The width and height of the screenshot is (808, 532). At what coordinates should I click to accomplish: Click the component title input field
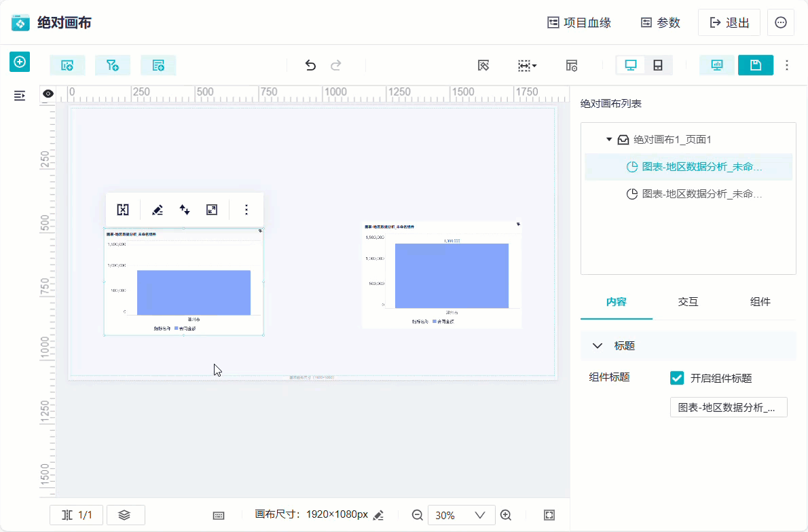click(729, 407)
